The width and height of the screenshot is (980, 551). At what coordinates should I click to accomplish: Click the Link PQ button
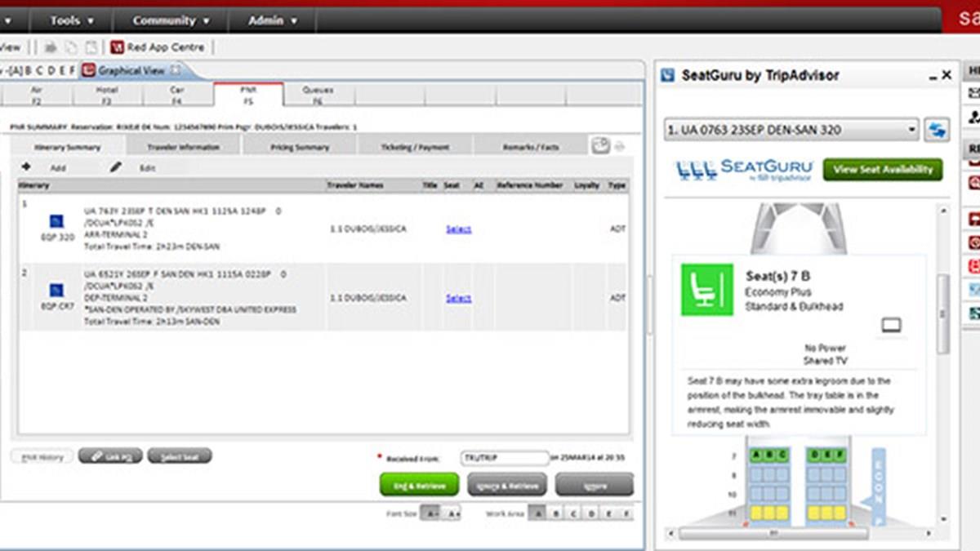(110, 456)
